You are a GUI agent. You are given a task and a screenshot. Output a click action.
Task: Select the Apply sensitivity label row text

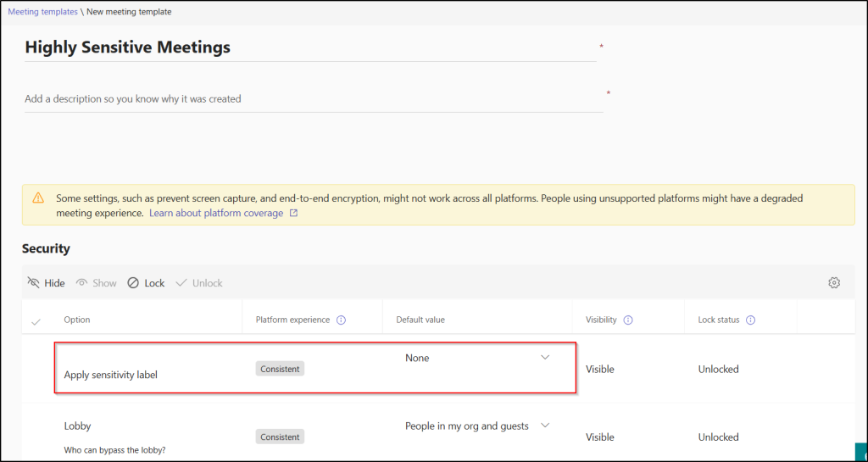(111, 375)
